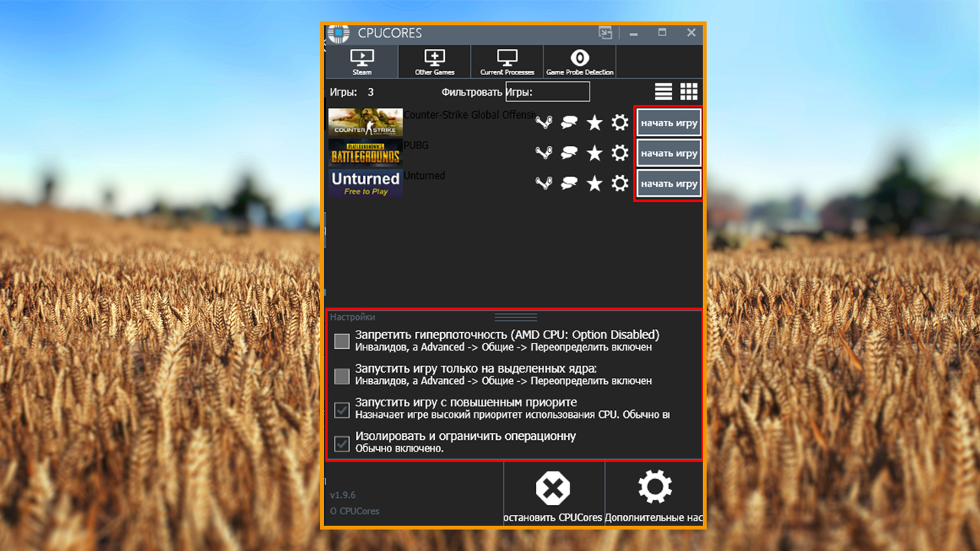Click the compact window mode icon in title bar

[x=606, y=33]
